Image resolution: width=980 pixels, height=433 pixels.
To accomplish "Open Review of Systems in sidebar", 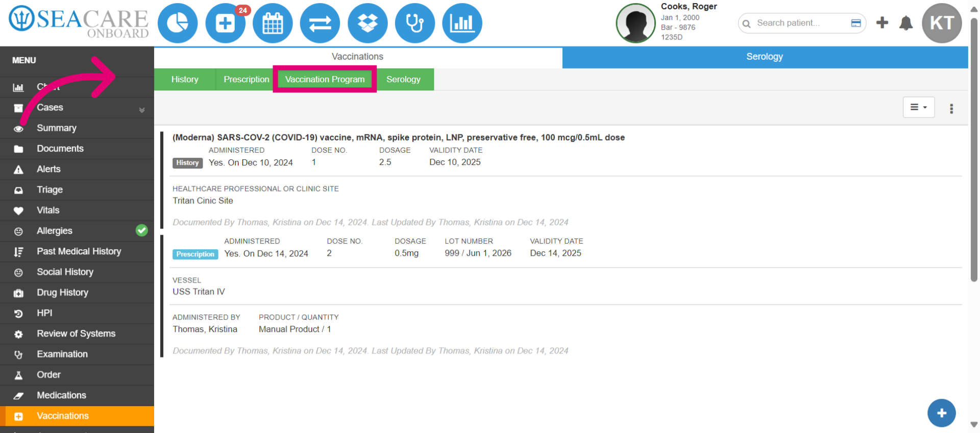I will pyautogui.click(x=77, y=333).
